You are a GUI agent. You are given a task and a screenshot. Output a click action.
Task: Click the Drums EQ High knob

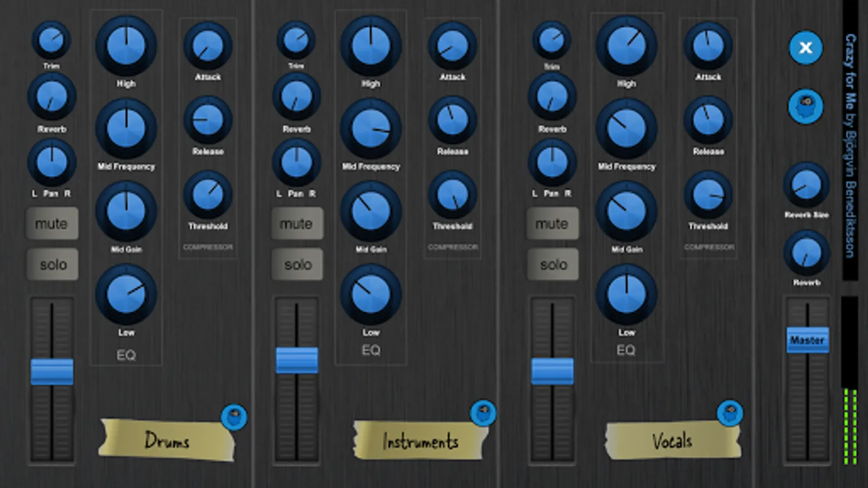[x=126, y=46]
